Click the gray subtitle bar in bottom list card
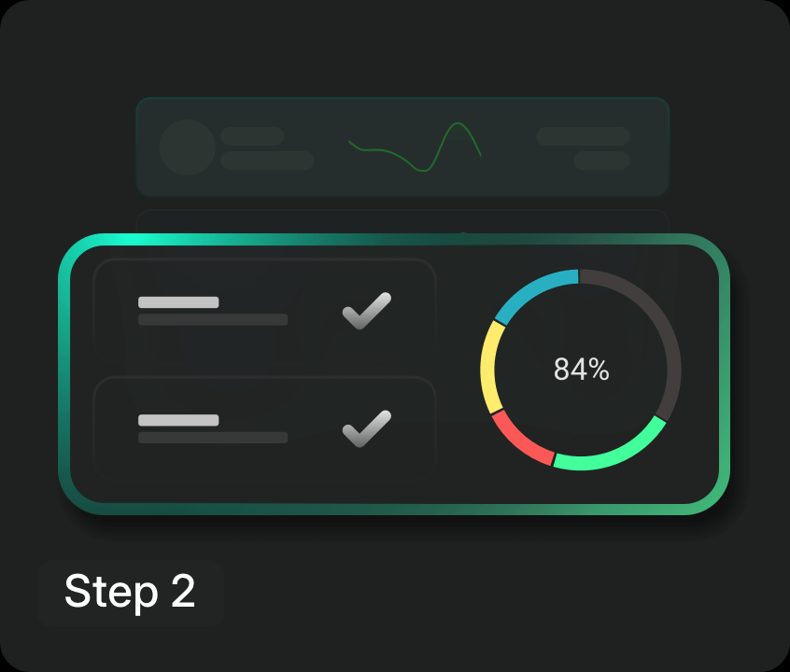 [213, 437]
